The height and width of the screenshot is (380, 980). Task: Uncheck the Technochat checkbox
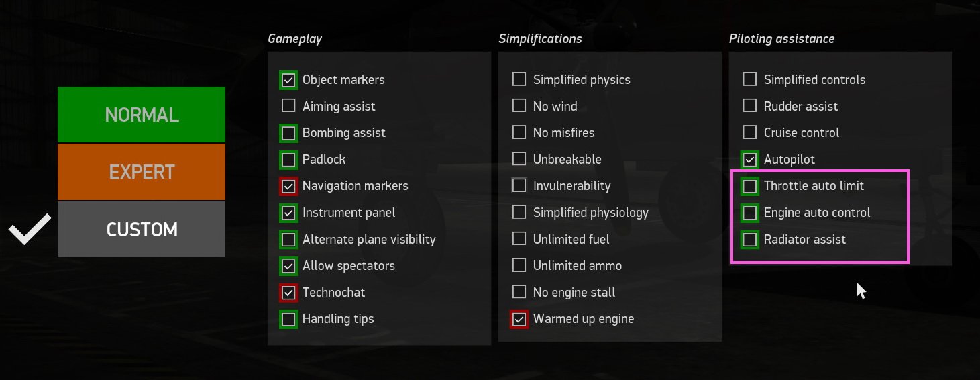pos(288,293)
